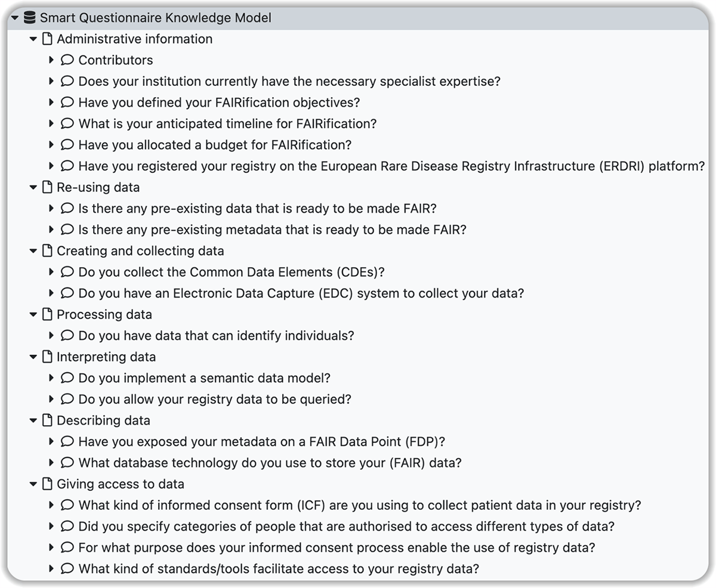Click the database icon next to Smart Questionnaire Knowledge Model
Viewport: 716px width, 588px height.
(x=29, y=18)
